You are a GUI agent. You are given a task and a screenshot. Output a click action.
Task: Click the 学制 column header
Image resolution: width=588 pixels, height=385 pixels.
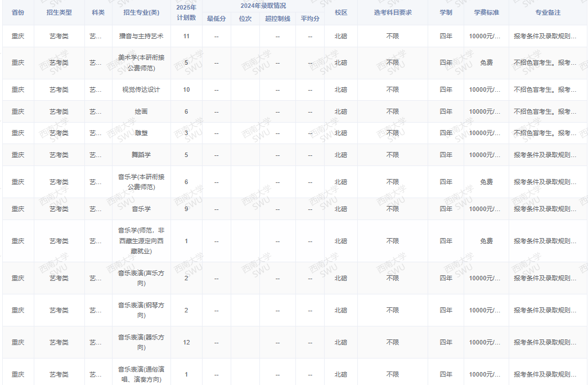tap(446, 12)
